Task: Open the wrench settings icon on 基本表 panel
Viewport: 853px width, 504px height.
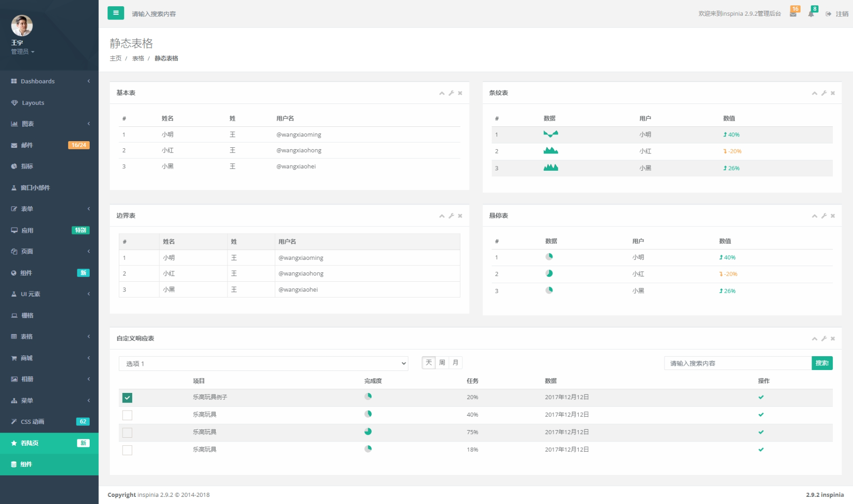Action: coord(451,93)
